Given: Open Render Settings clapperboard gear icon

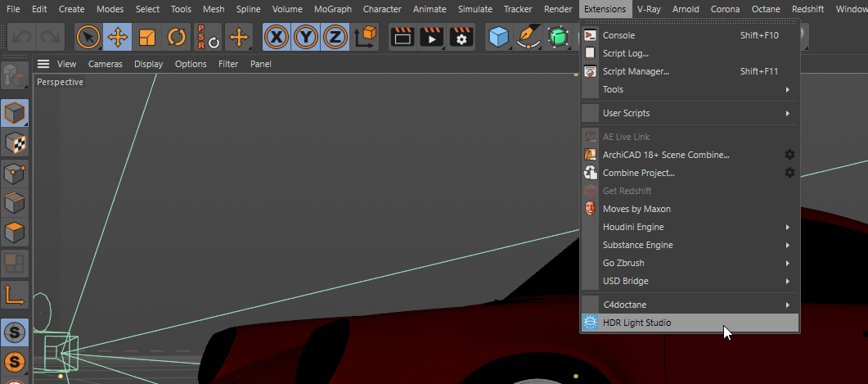Looking at the screenshot, I should [x=461, y=37].
